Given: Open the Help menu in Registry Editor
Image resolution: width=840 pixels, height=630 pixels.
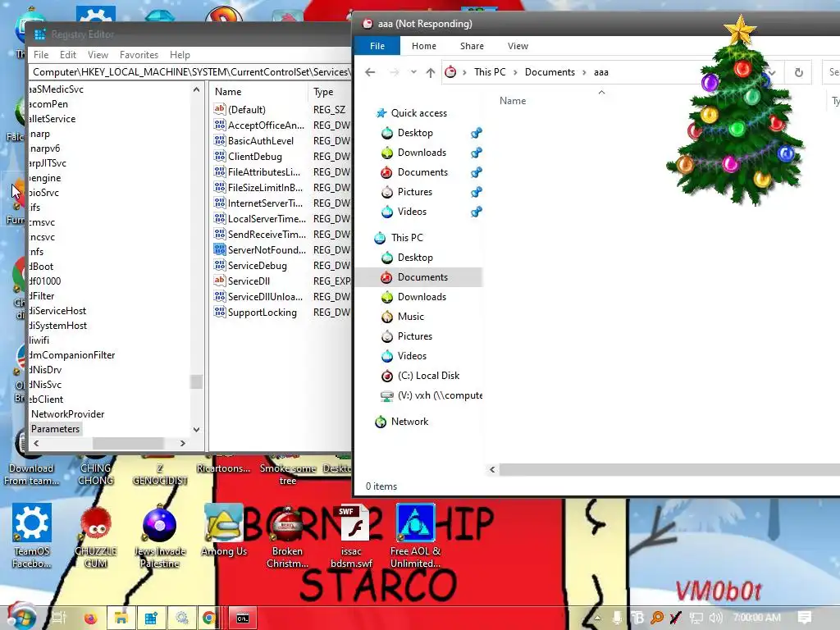Looking at the screenshot, I should point(180,55).
